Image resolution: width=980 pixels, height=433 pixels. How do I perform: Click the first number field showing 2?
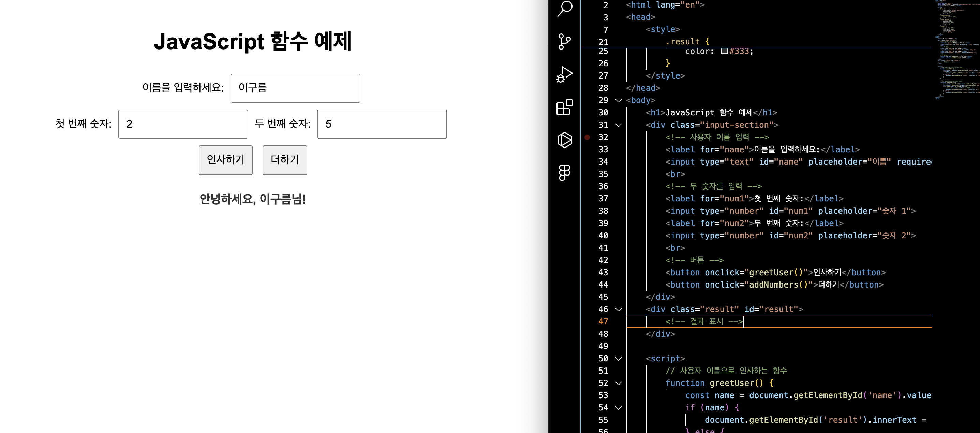click(183, 124)
